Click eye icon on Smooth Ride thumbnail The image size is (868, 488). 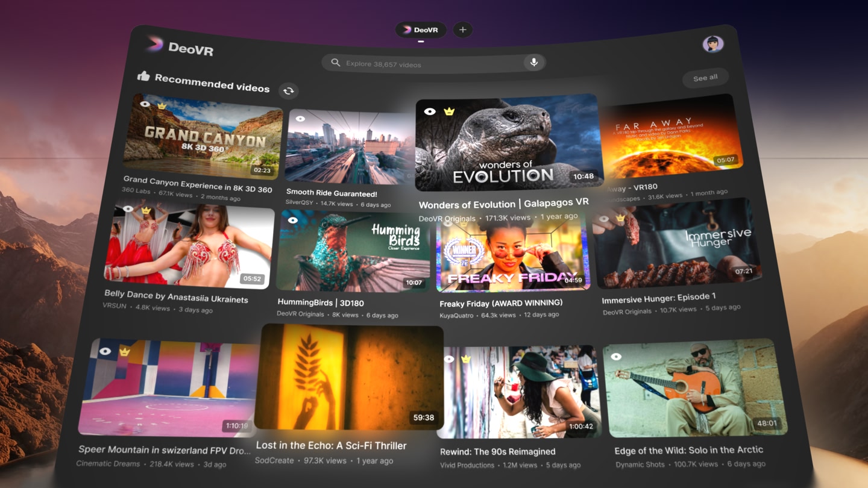[x=300, y=119]
